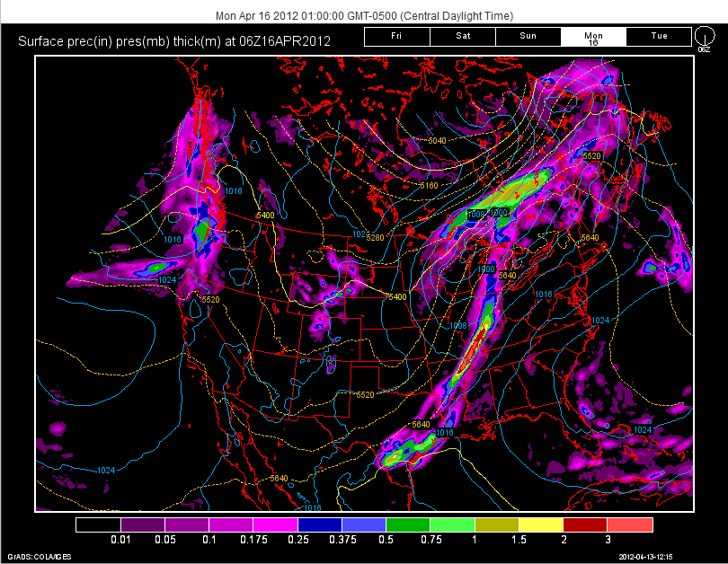Click the dark red 2 swatch
The height and width of the screenshot is (564, 728).
pyautogui.click(x=585, y=524)
